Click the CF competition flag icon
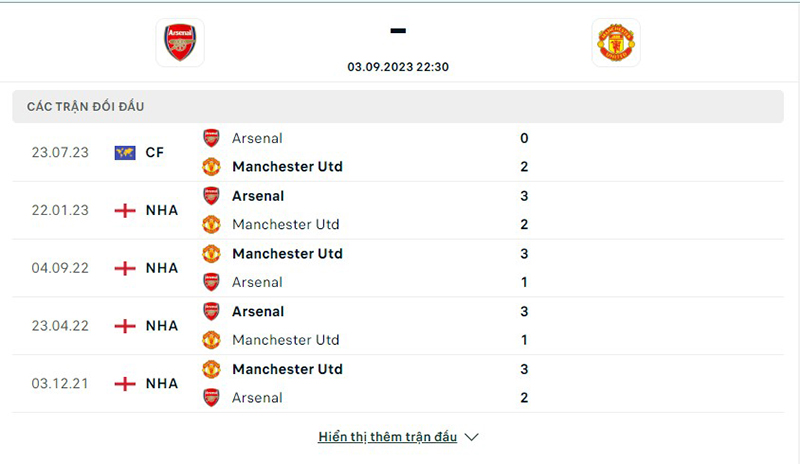This screenshot has width=800, height=464. tap(125, 153)
